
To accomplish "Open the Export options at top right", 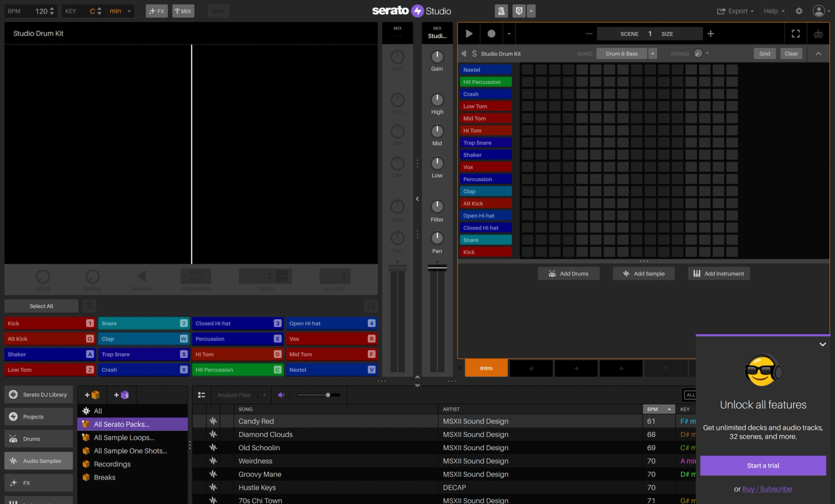I will pos(735,11).
